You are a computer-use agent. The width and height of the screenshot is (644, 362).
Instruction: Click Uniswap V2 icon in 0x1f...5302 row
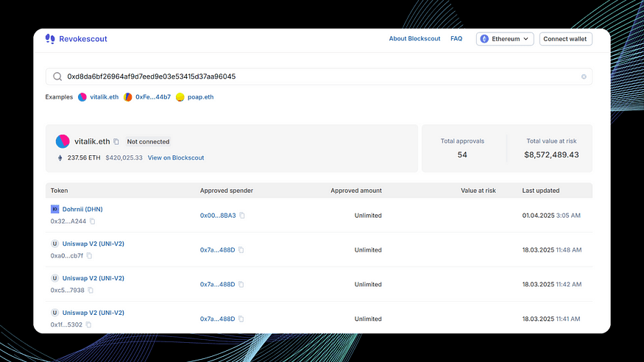coord(54,313)
